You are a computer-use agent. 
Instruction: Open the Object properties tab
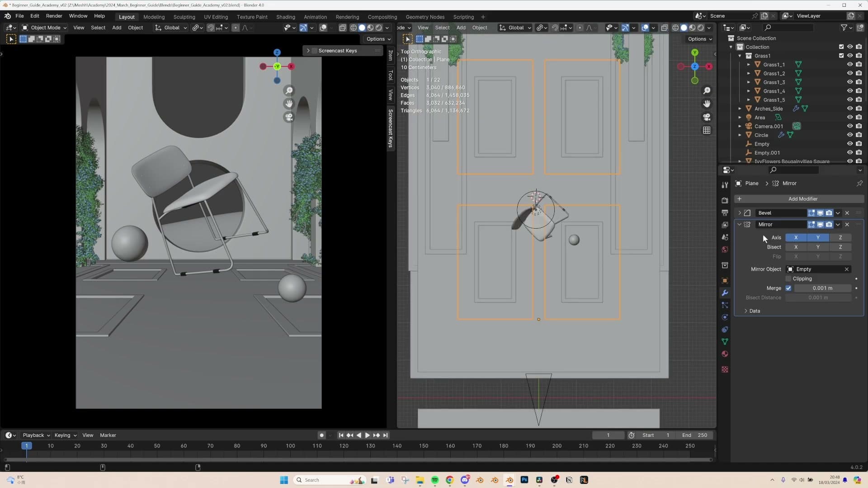pyautogui.click(x=725, y=281)
